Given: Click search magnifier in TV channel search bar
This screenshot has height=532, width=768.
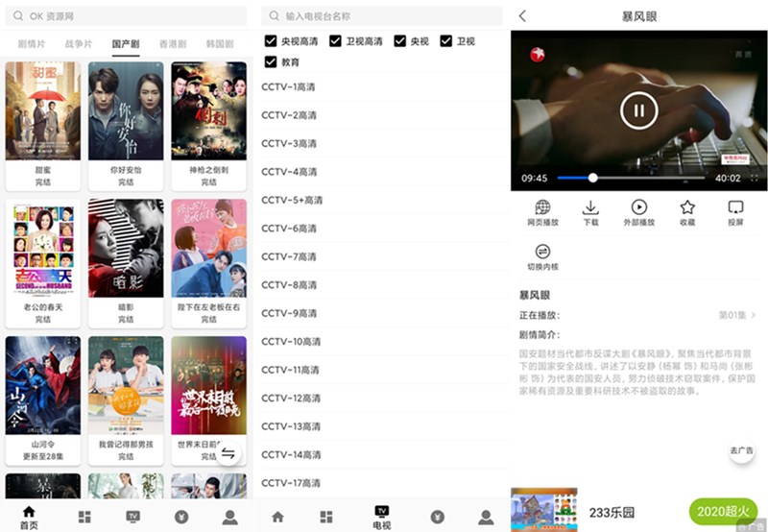Looking at the screenshot, I should point(275,16).
